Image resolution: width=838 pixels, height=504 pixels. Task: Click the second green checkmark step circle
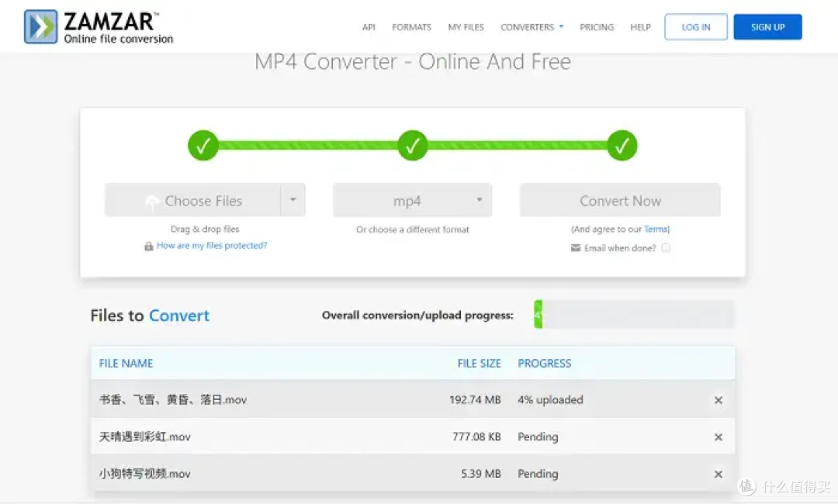[413, 145]
